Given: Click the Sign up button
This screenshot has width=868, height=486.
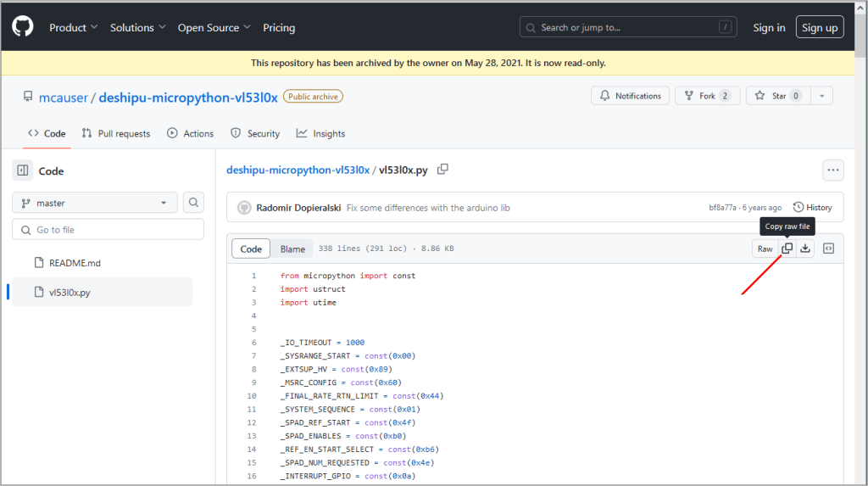Looking at the screenshot, I should (x=819, y=28).
